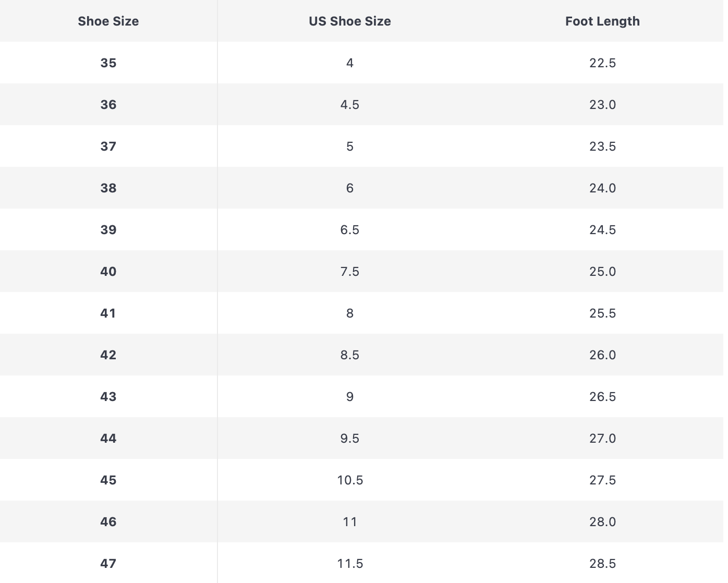Select shoe size 35 cell
Viewport: 728px width, 583px height.
tap(108, 63)
